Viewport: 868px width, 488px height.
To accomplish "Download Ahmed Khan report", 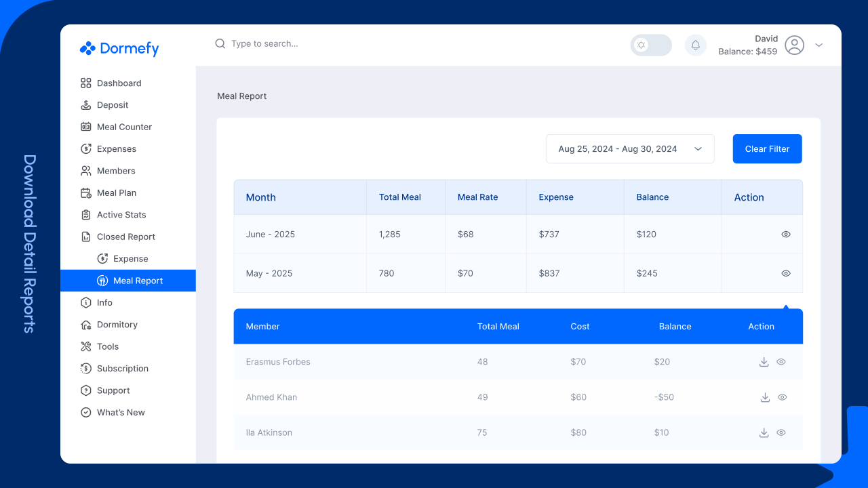I will (765, 397).
